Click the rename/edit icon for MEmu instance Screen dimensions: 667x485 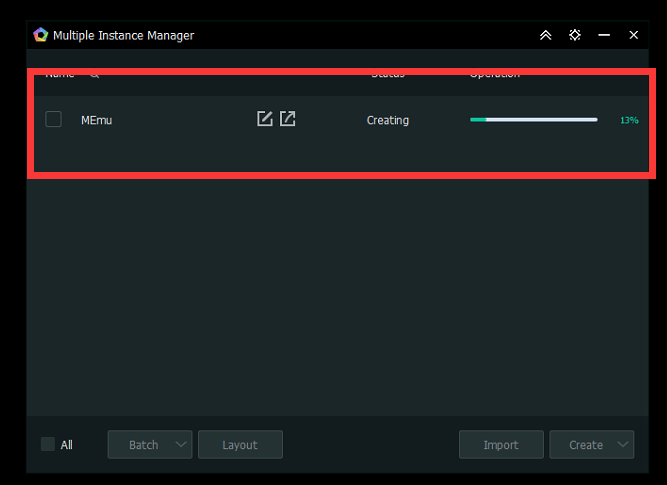click(264, 119)
